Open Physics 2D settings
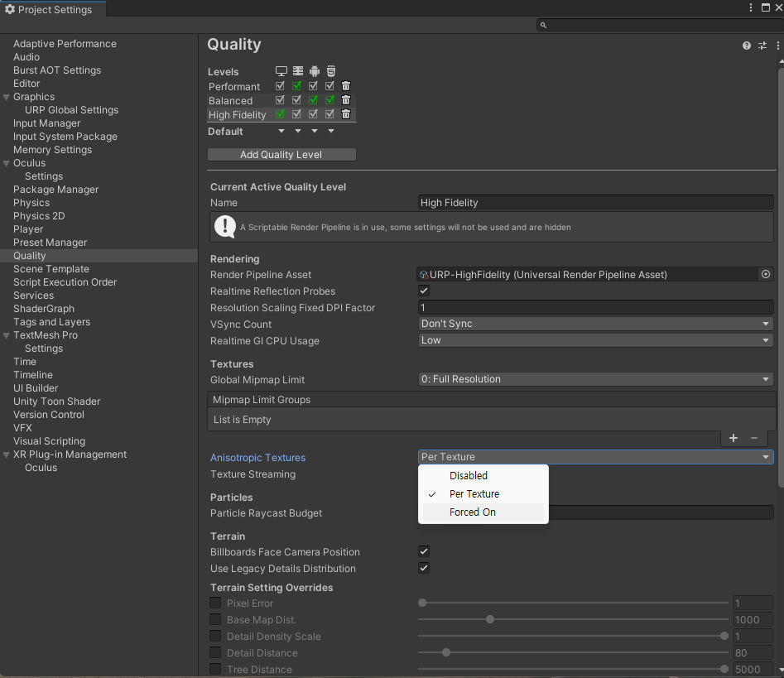784x678 pixels. point(39,216)
